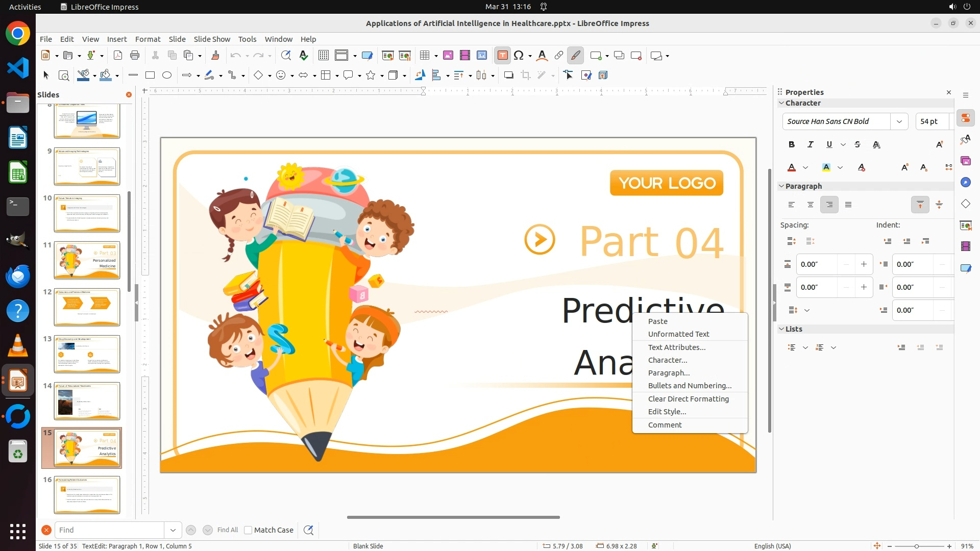Toggle Bold in Character panel
Screen dimensions: 980x551
791,145
